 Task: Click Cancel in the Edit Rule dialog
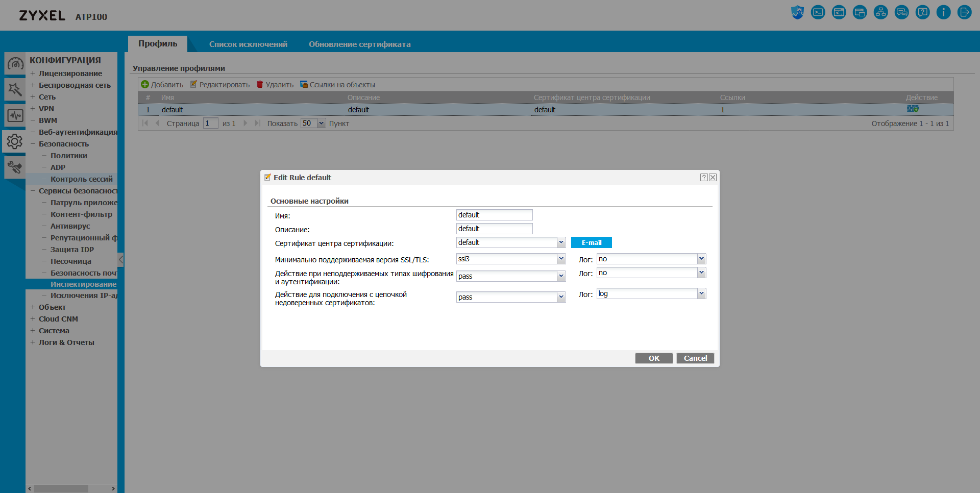[695, 358]
